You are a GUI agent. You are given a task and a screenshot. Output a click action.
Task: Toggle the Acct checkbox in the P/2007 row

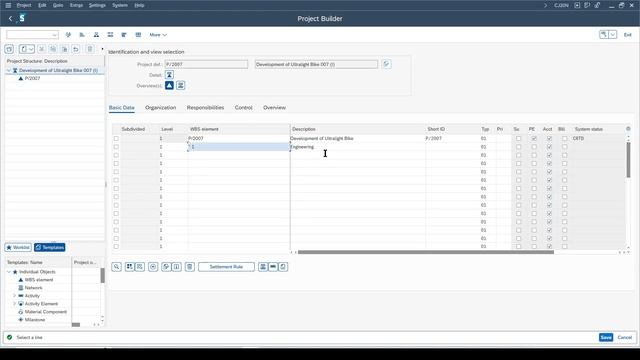coord(549,138)
